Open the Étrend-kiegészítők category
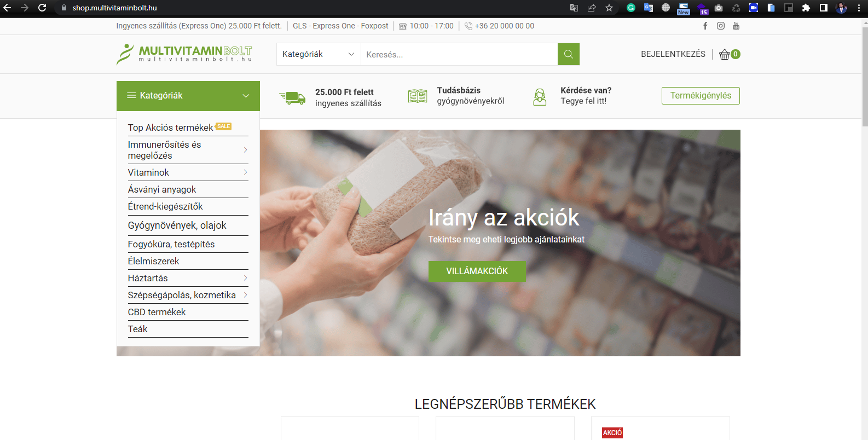Image resolution: width=868 pixels, height=440 pixels. [165, 206]
